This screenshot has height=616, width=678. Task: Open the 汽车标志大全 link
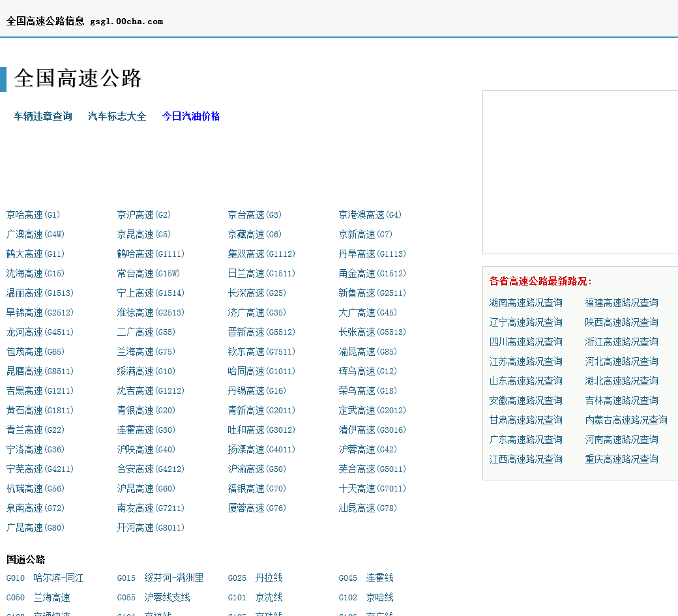pos(117,116)
